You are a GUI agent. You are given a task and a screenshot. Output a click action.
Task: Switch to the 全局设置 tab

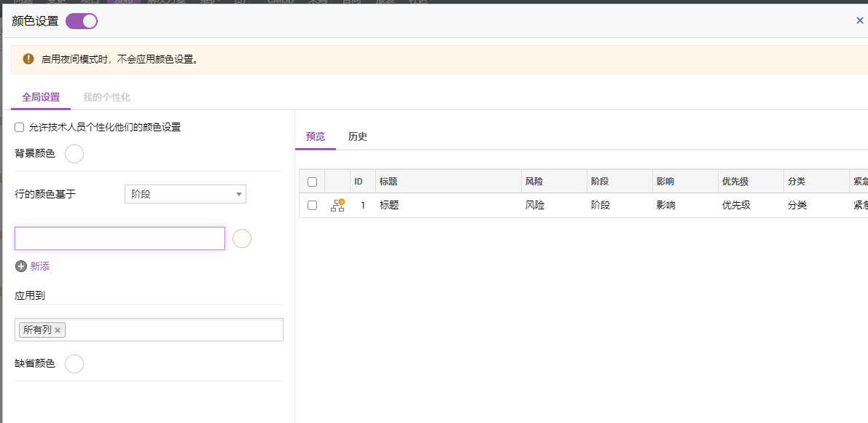[41, 98]
